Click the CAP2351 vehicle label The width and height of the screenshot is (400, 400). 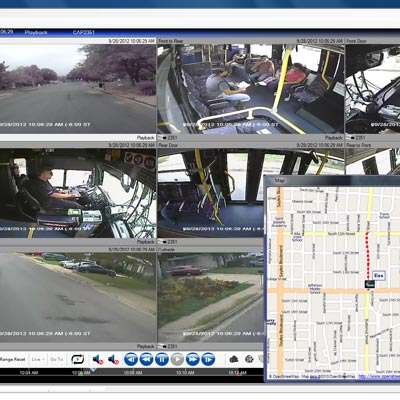83,32
